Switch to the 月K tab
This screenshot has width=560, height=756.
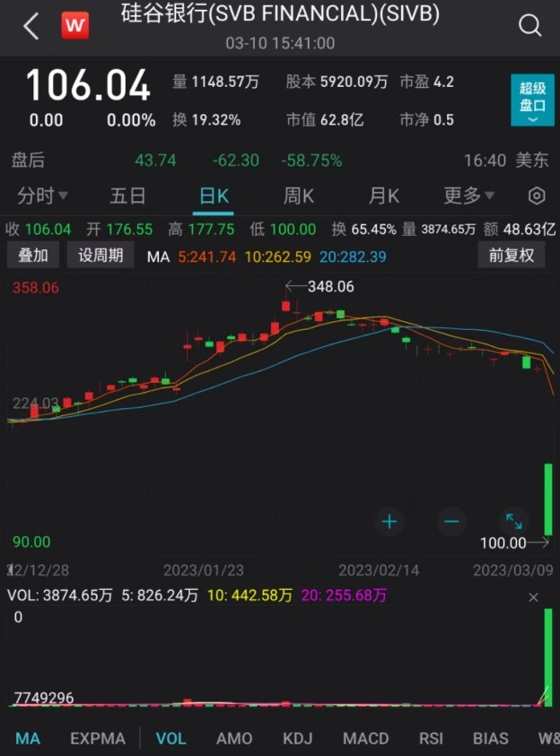coord(383,196)
